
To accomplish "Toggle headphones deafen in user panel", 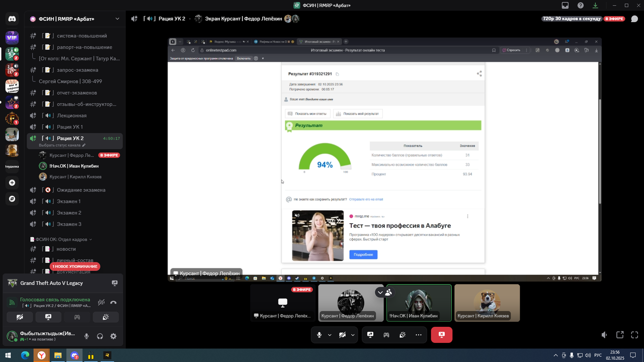I will click(x=100, y=336).
